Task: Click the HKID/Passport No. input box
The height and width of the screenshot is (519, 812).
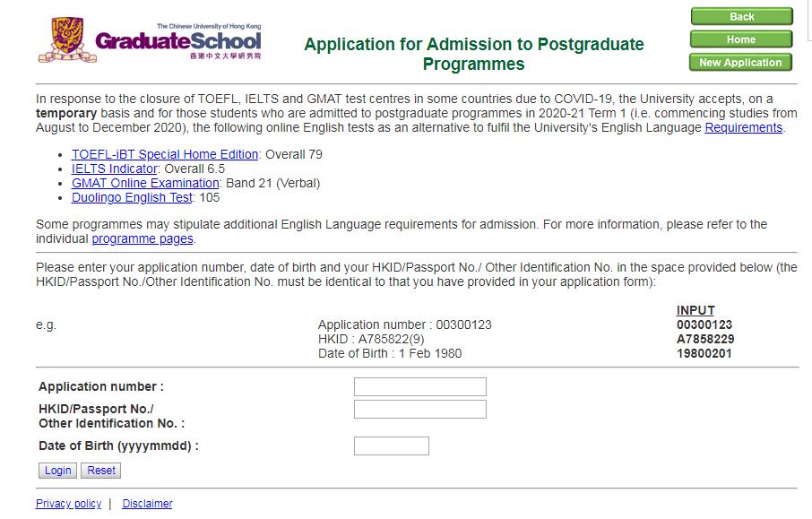Action: (x=419, y=410)
